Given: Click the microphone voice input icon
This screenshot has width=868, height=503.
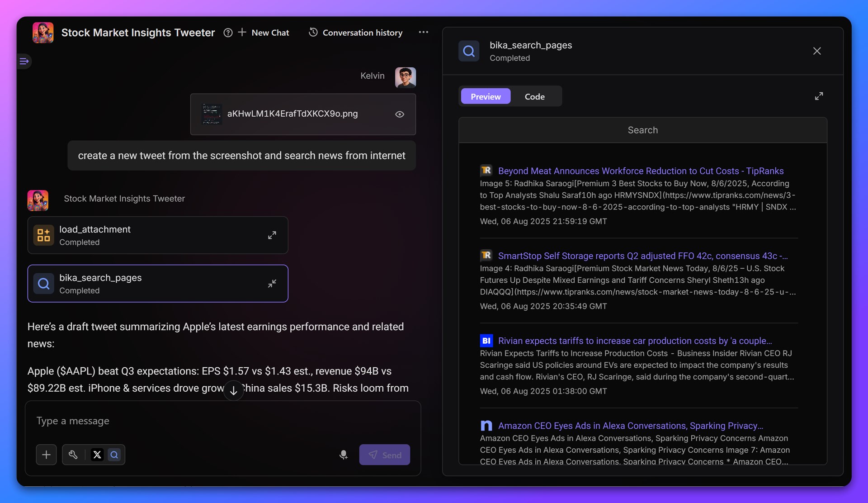Looking at the screenshot, I should [x=344, y=455].
